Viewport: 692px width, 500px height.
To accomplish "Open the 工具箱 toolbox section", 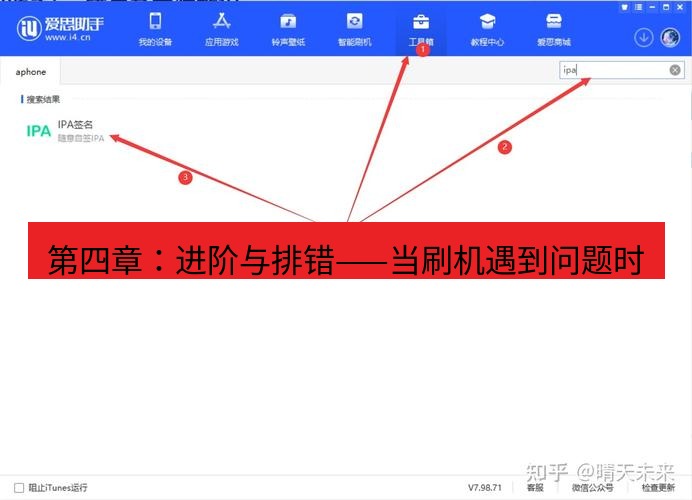I will tap(421, 29).
